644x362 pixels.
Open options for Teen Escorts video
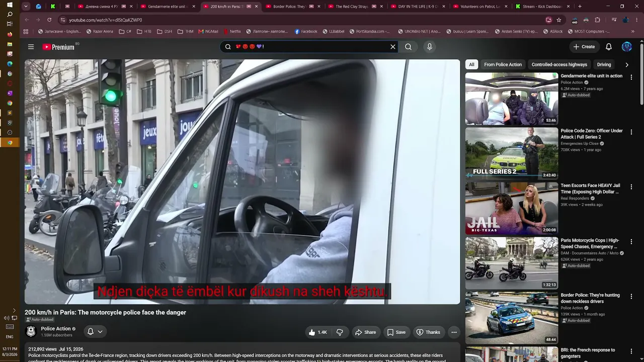[x=631, y=187]
